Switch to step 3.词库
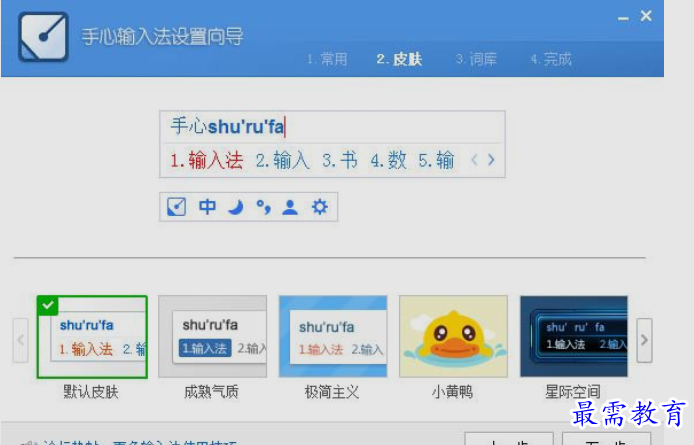The height and width of the screenshot is (445, 694). (x=476, y=59)
